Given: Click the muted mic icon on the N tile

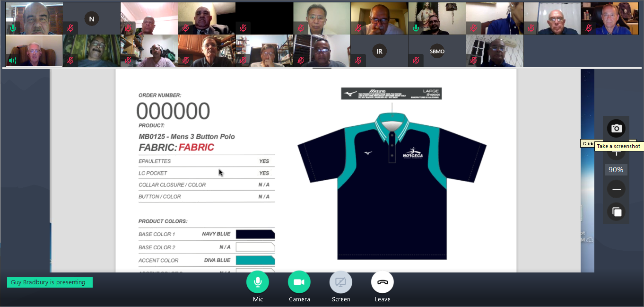Looking at the screenshot, I should [x=70, y=28].
